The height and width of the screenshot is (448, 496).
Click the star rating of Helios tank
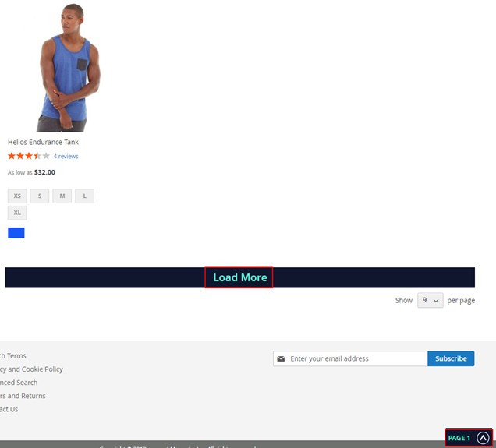coord(29,156)
